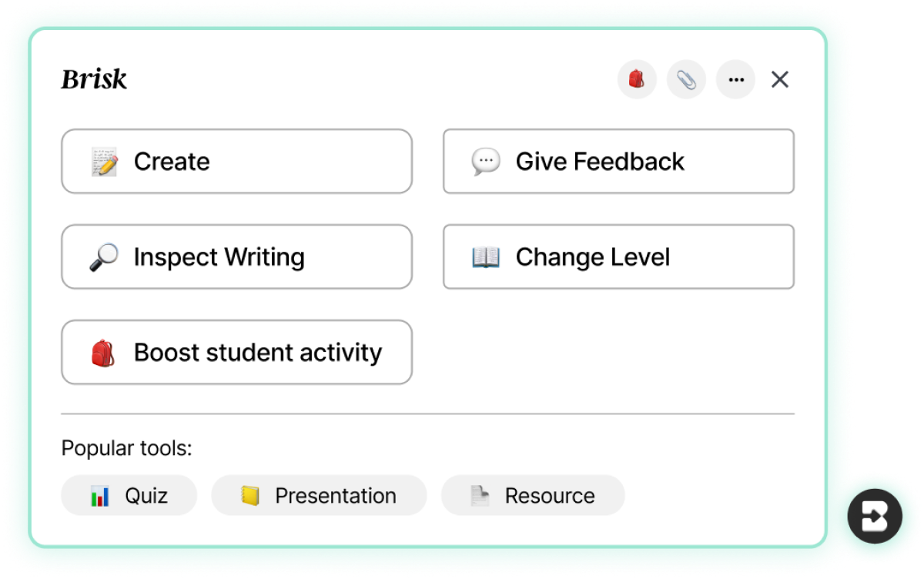Click the yellow slide icon on Presentation chip
924x579 pixels.
tap(250, 496)
